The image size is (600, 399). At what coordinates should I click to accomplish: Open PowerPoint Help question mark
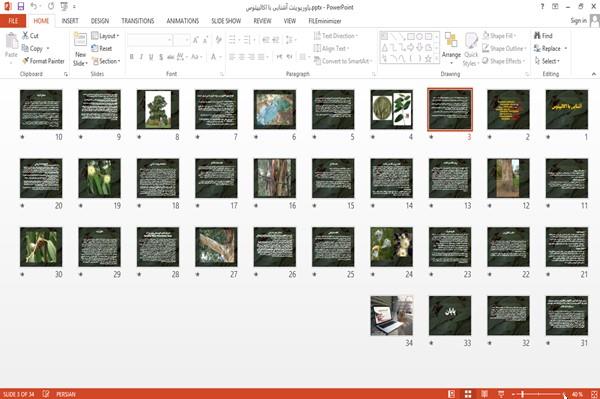pyautogui.click(x=542, y=7)
